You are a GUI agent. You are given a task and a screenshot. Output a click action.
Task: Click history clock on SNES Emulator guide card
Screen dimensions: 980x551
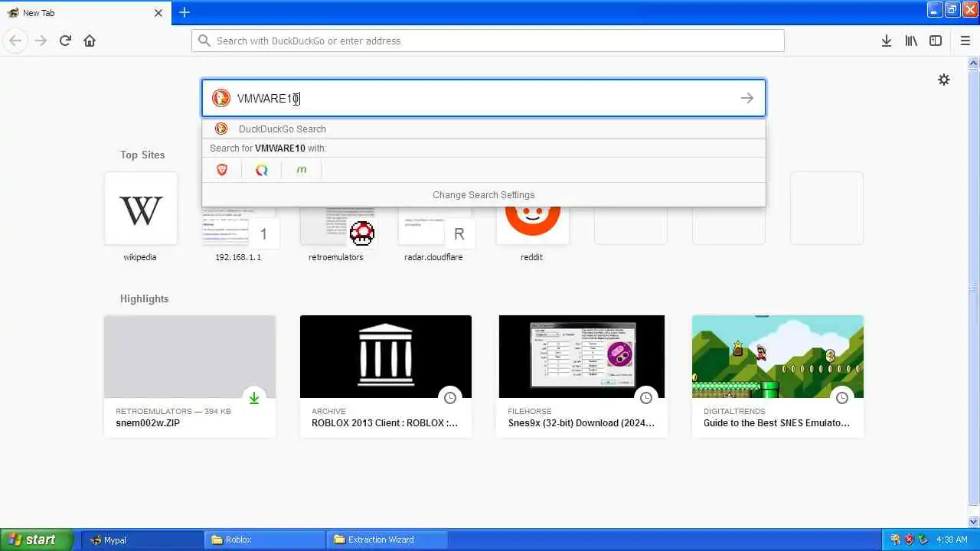coord(842,398)
